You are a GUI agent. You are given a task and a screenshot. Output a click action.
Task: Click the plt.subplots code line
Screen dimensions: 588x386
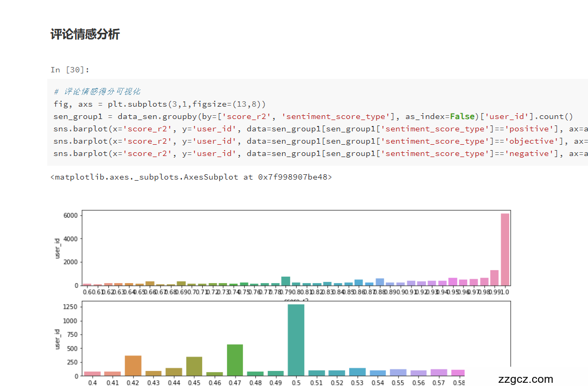click(159, 104)
